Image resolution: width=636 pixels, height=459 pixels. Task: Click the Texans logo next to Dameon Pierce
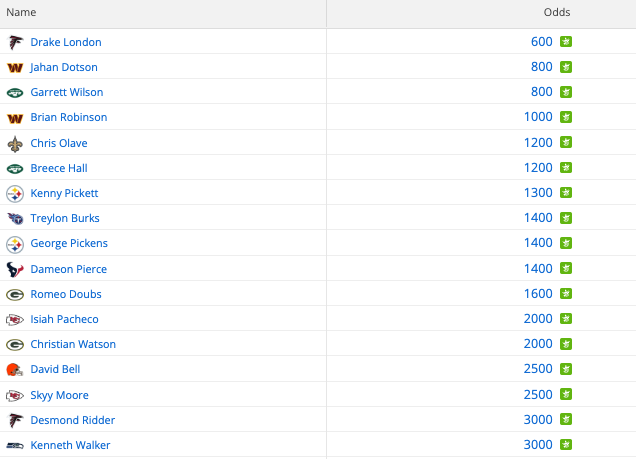tap(15, 270)
